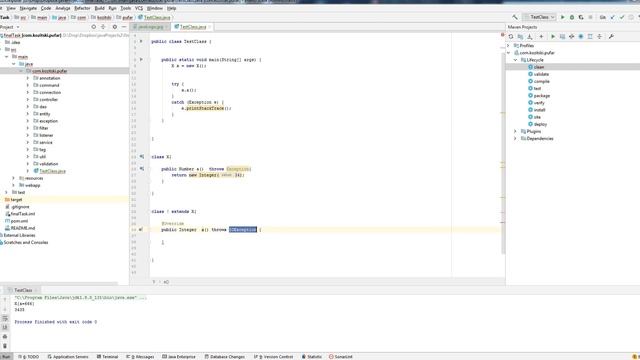Run TestClass with the green play icon

pos(562,17)
